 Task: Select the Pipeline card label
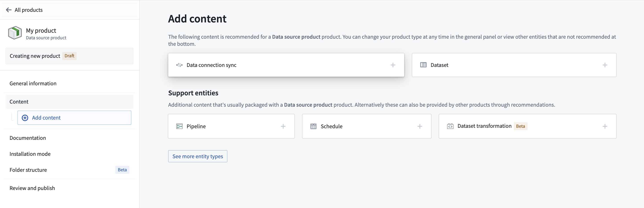tap(196, 126)
